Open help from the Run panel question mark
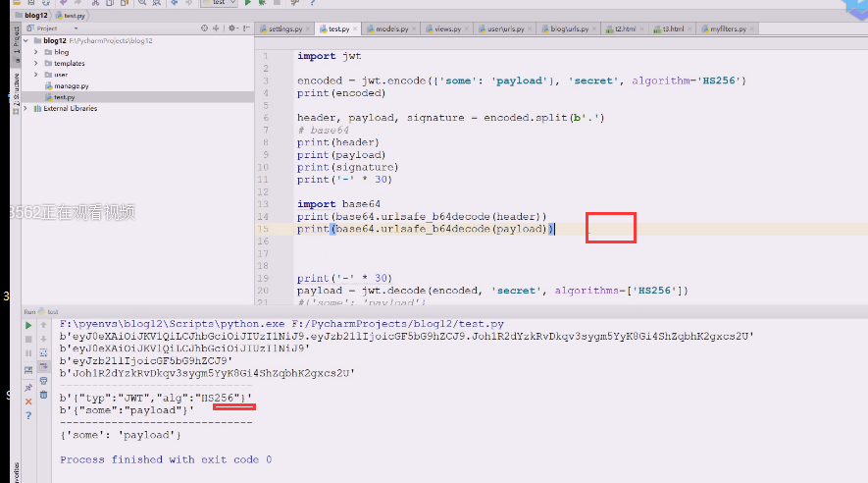 pyautogui.click(x=28, y=415)
